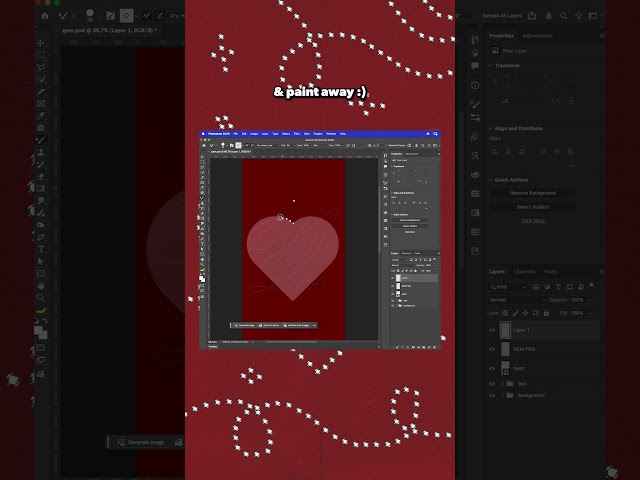
Task: Click padlock Lock all icon in background Layers panel
Action: 546,313
